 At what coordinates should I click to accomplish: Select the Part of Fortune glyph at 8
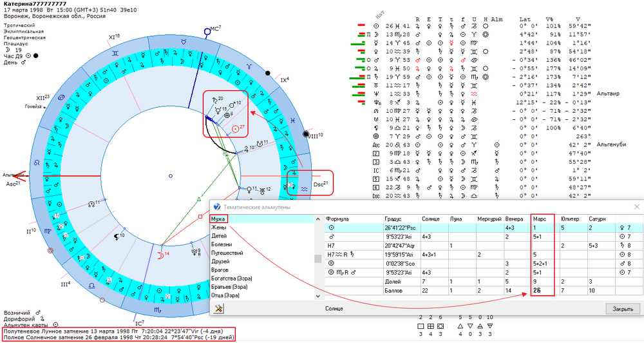[227, 115]
